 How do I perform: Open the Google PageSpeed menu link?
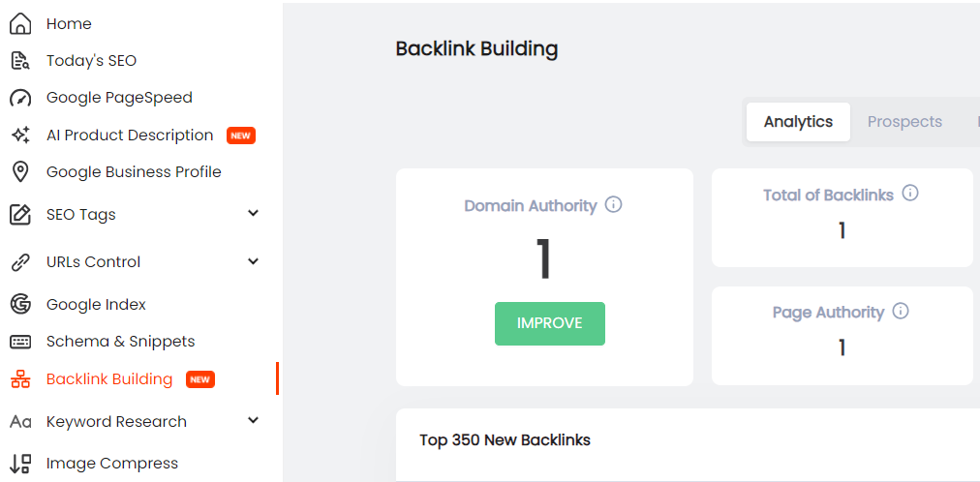119,98
